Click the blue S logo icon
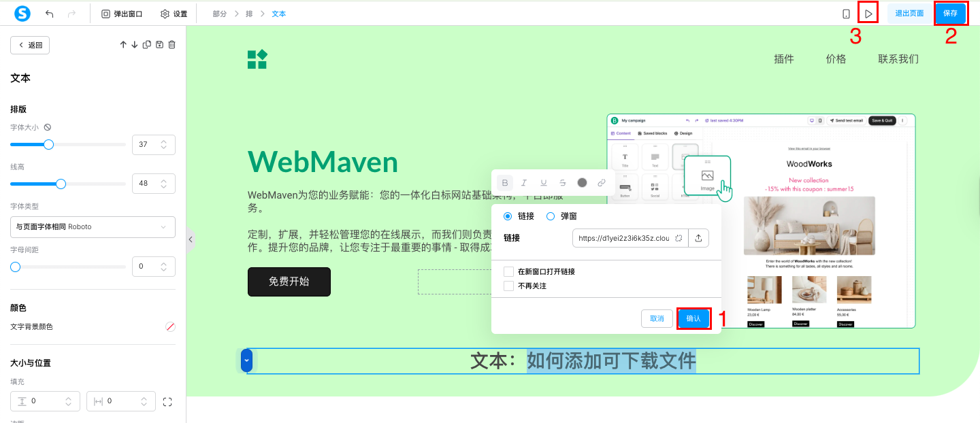Viewport: 980px width, 423px height. (22, 14)
